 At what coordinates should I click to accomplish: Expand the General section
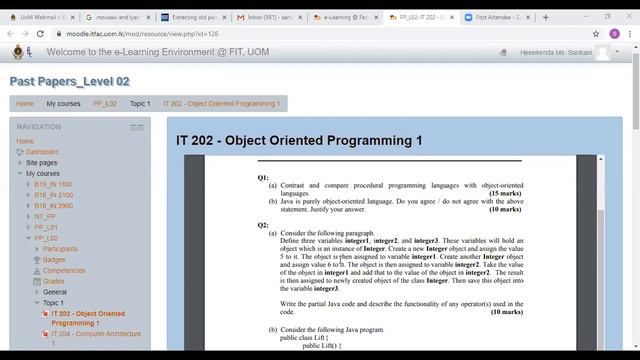[x=37, y=292]
